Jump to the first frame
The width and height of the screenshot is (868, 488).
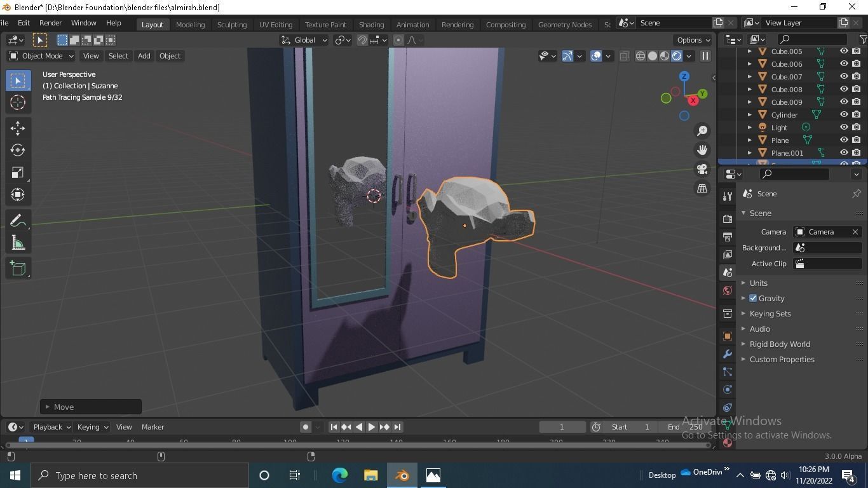334,427
